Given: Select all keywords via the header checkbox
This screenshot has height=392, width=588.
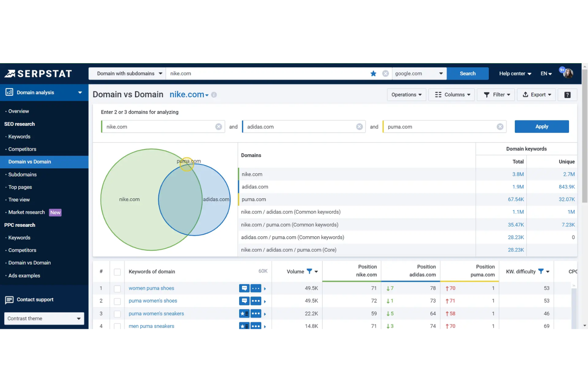Looking at the screenshot, I should pyautogui.click(x=117, y=272).
